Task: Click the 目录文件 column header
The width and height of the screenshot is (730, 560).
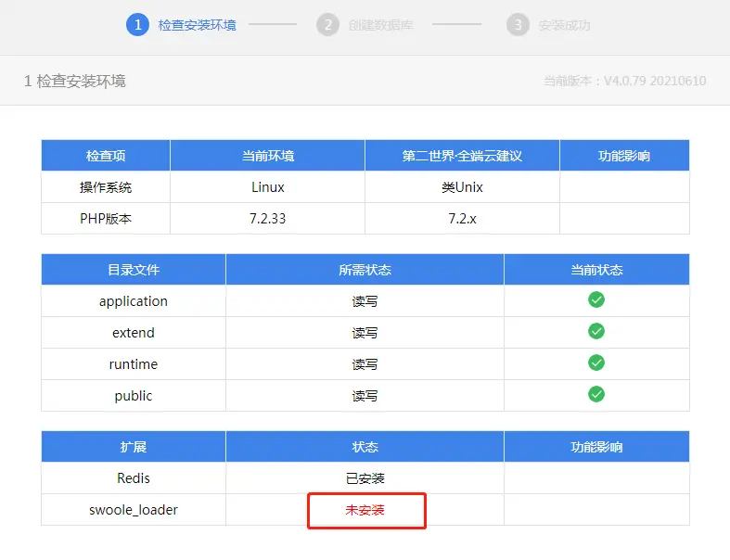Action: coord(134,270)
